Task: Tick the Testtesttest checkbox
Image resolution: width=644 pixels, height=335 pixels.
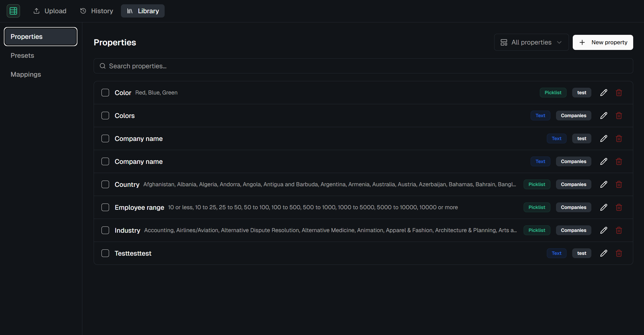Action: click(105, 253)
